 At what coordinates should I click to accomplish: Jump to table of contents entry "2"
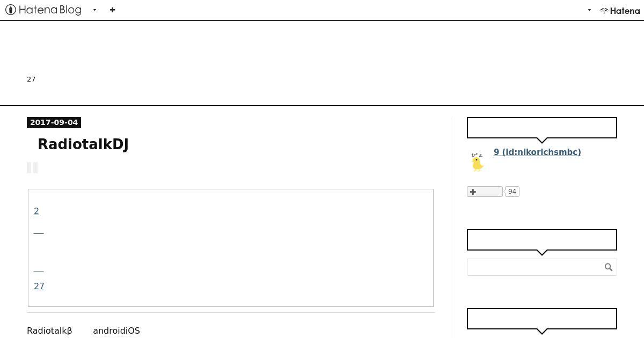click(x=36, y=211)
